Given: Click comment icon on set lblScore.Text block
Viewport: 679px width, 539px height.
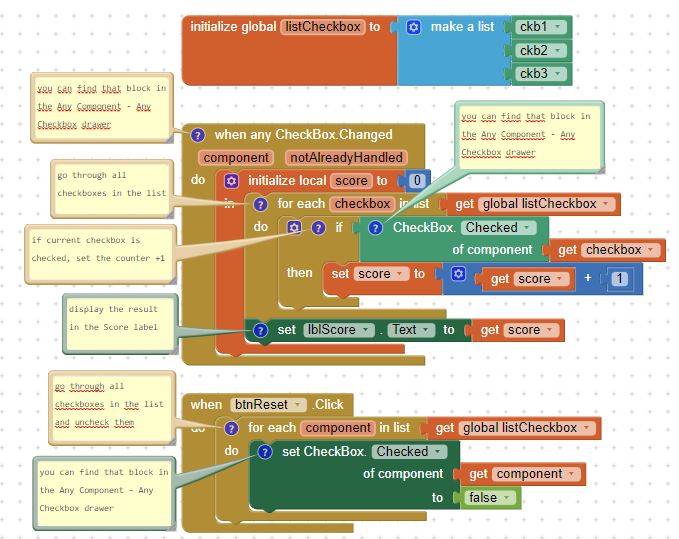Looking at the screenshot, I should (260, 330).
